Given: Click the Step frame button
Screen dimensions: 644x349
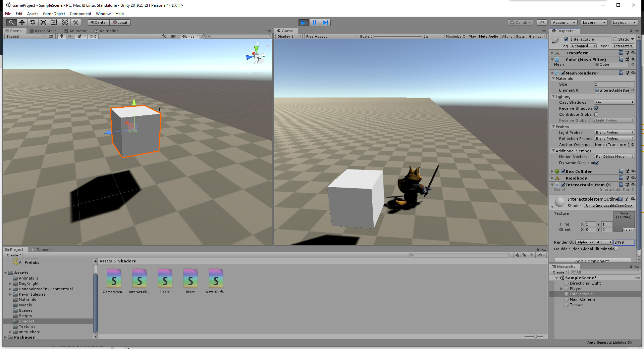Looking at the screenshot, I should point(325,22).
